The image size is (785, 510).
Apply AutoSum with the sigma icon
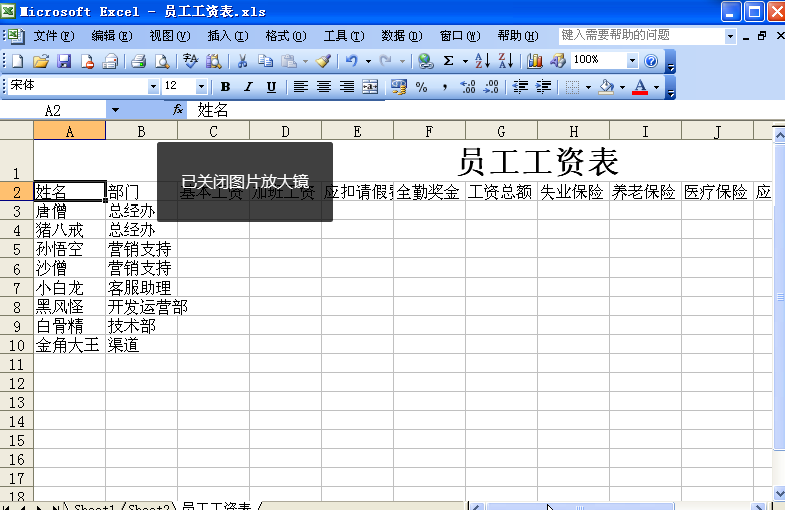click(x=449, y=61)
